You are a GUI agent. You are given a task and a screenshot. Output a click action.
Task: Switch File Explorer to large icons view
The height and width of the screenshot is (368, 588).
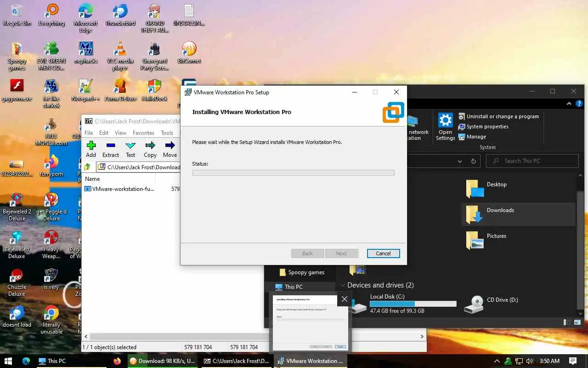[x=578, y=322]
